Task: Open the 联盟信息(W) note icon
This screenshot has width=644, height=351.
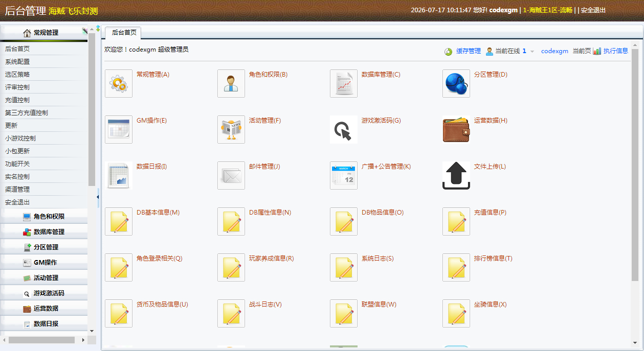Action: (344, 313)
